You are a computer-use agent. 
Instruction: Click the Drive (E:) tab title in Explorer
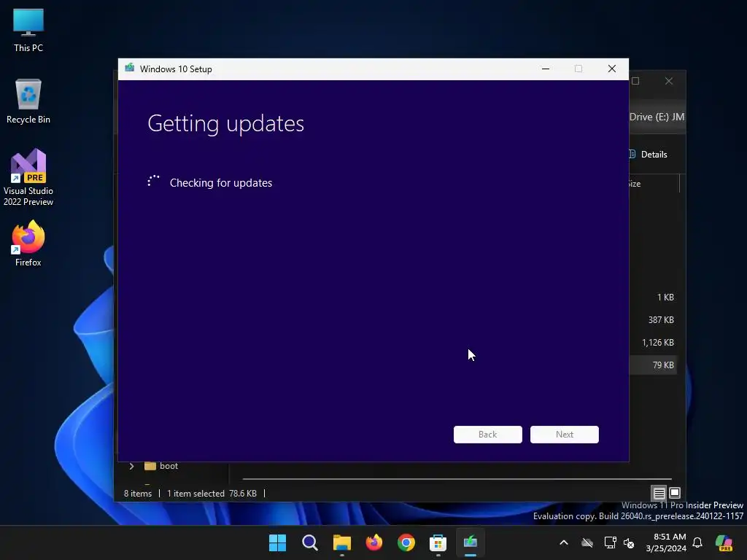(657, 117)
